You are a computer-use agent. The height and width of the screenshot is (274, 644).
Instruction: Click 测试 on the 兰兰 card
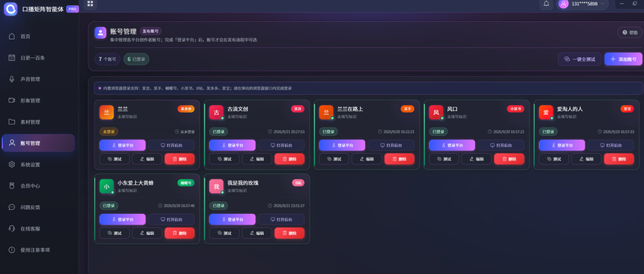(x=114, y=159)
